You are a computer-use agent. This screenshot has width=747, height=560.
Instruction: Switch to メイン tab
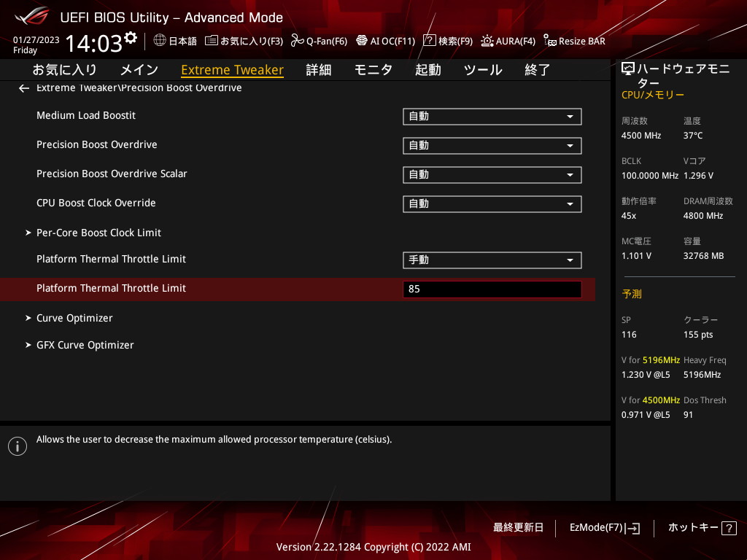(x=139, y=70)
